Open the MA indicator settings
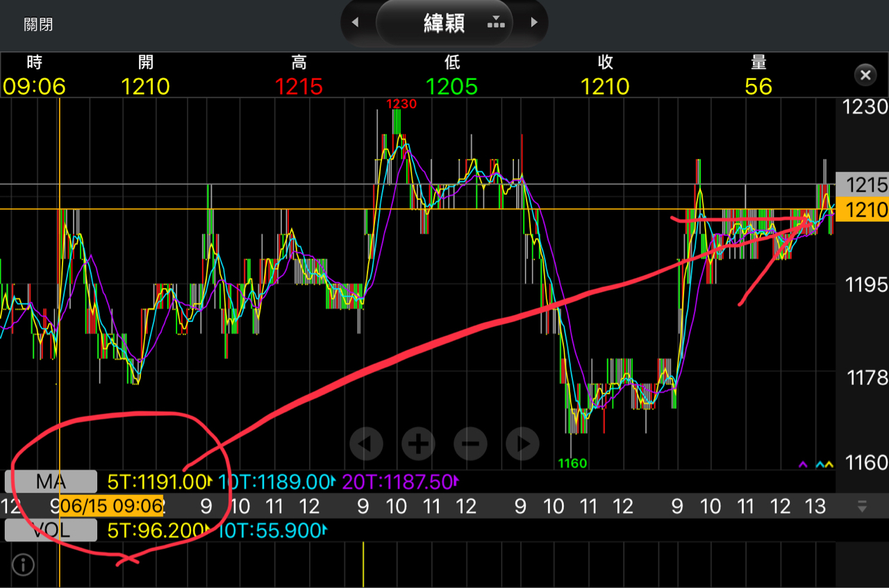Image resolution: width=889 pixels, height=588 pixels. [x=51, y=481]
